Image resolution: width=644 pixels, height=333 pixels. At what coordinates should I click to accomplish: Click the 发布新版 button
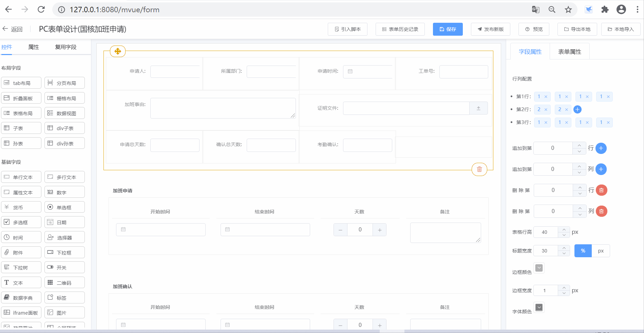(491, 29)
